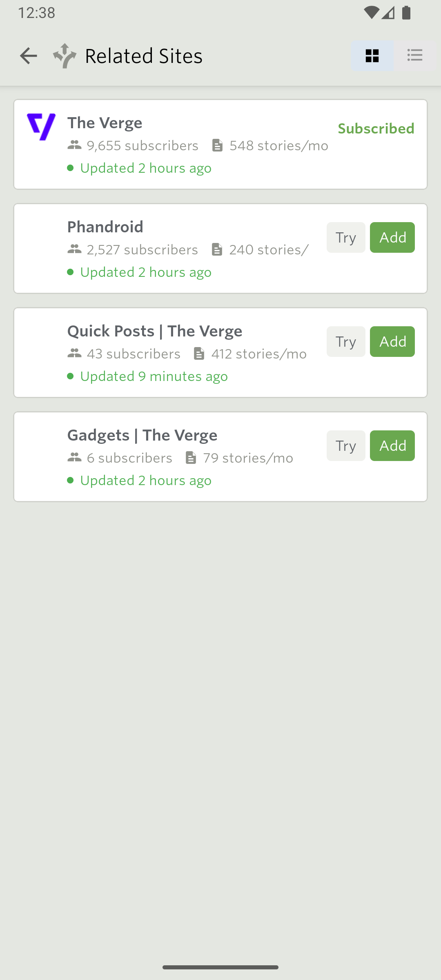Tap the back arrow icon
This screenshot has width=441, height=980.
29,56
